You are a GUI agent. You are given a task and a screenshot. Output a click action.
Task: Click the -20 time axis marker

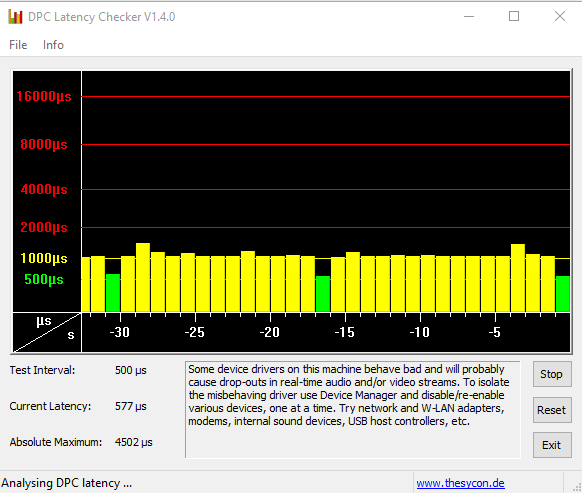point(270,332)
